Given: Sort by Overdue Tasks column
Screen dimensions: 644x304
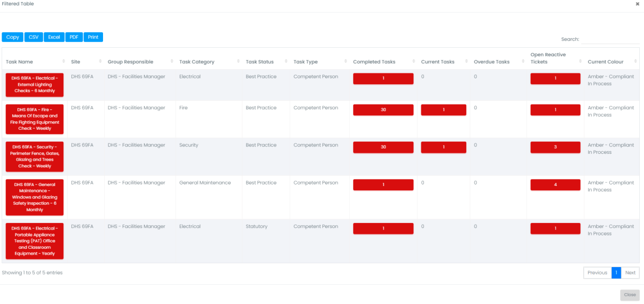Looking at the screenshot, I should pyautogui.click(x=492, y=62).
